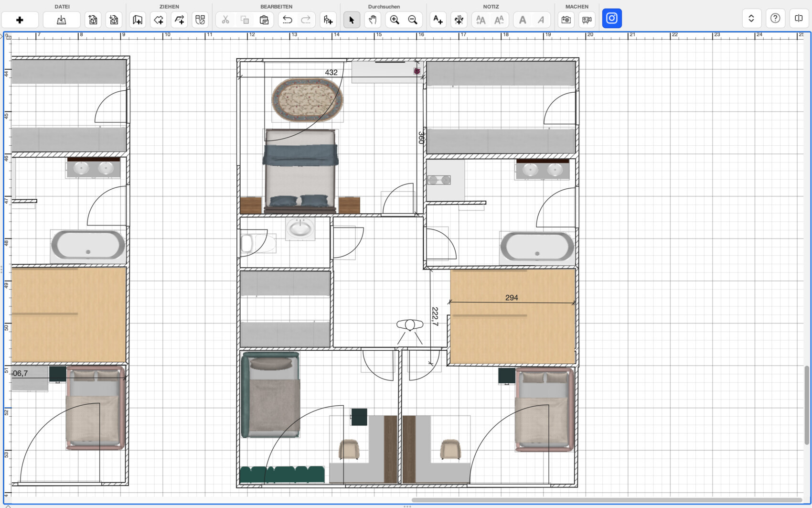Click the horizontal scrollbar at bottom

tap(607, 500)
